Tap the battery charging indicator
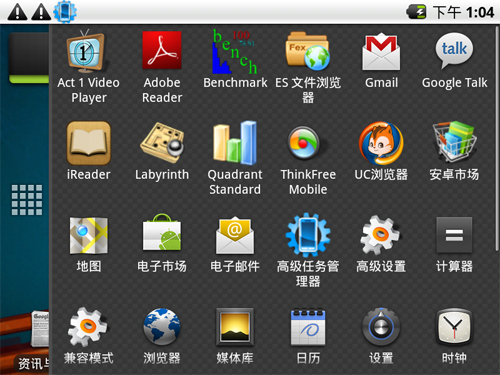This screenshot has width=500, height=375. tap(417, 12)
